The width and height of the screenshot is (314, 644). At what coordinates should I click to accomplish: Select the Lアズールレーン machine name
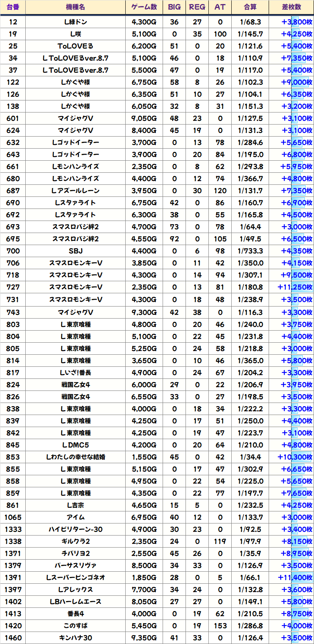(x=75, y=191)
